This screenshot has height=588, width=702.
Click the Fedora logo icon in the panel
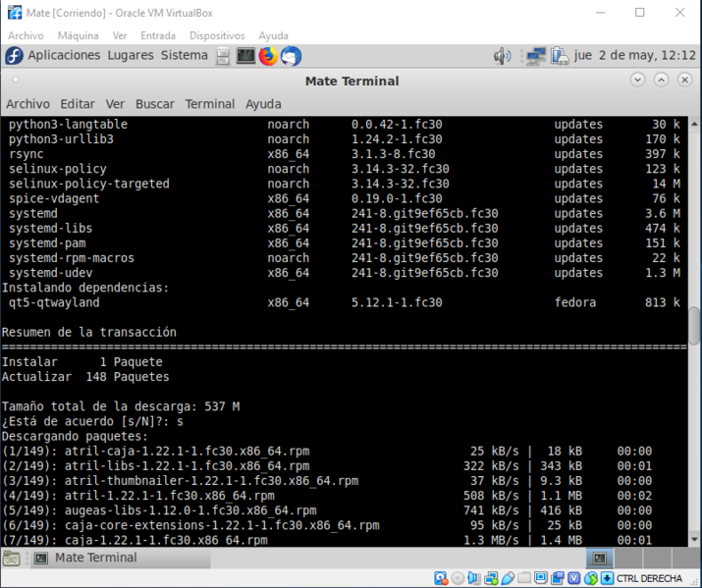(14, 56)
